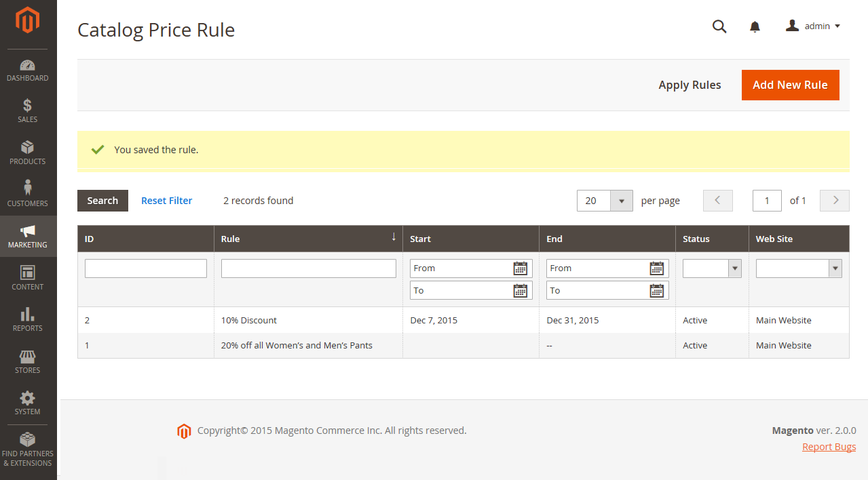Open the Sales sidebar menu
Image resolution: width=868 pixels, height=480 pixels.
point(28,112)
